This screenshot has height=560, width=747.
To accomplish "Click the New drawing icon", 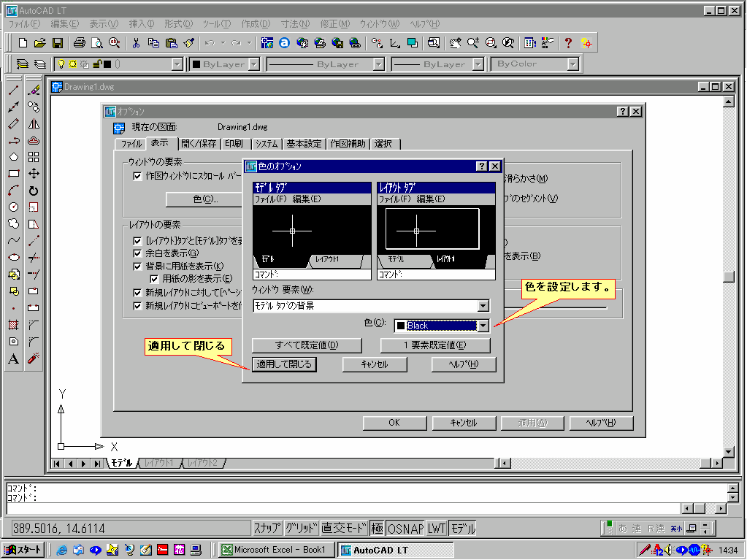I will [23, 43].
